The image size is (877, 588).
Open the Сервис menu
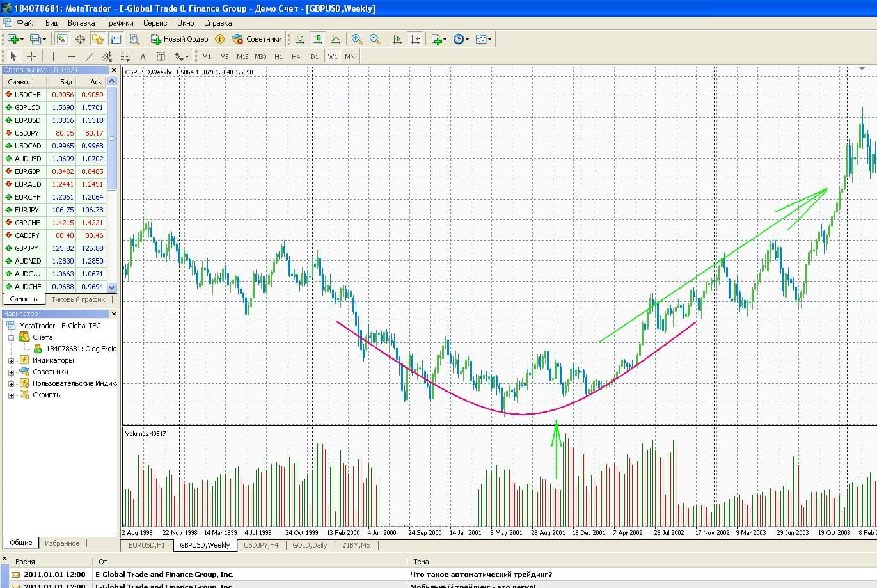(155, 23)
